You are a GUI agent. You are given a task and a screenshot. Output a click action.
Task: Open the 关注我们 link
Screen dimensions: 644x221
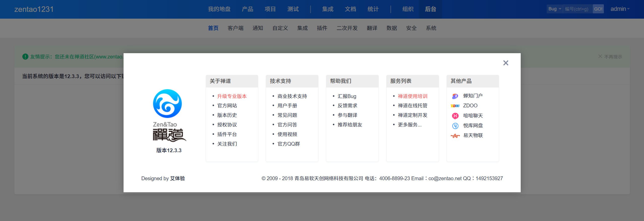click(227, 144)
